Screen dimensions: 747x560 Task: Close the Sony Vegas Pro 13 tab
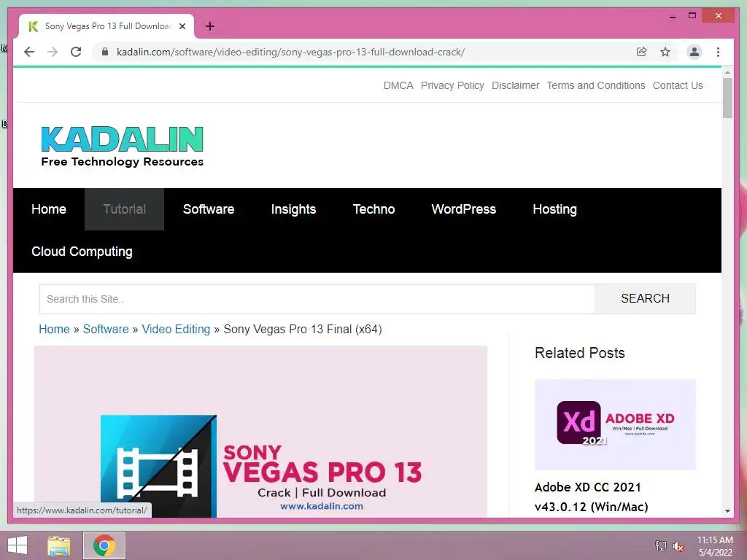coord(182,26)
